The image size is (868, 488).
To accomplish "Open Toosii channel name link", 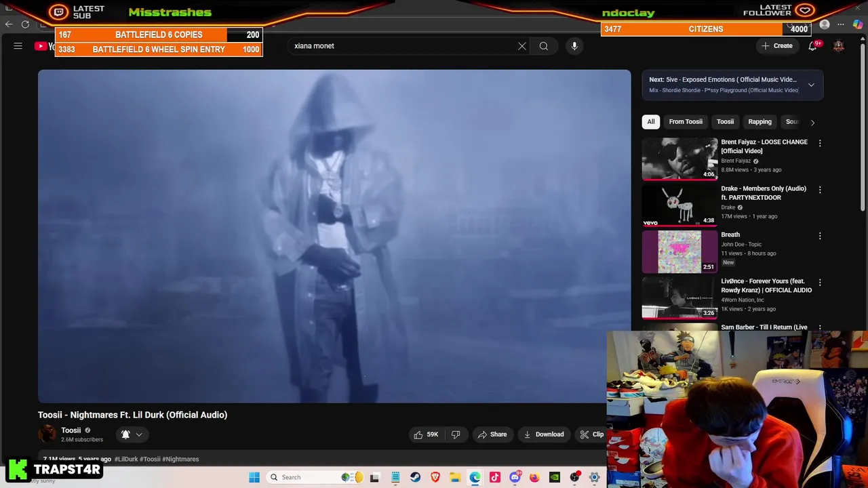I will coord(71,430).
